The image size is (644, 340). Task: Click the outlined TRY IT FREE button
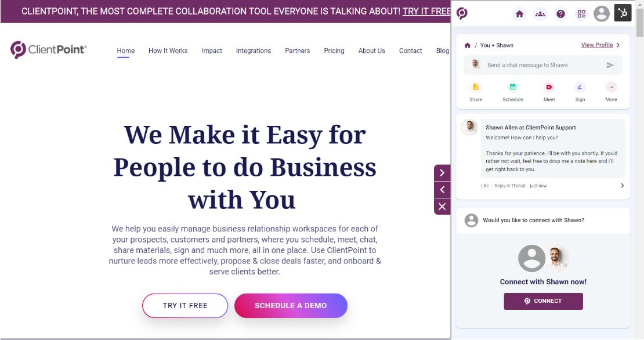point(185,306)
